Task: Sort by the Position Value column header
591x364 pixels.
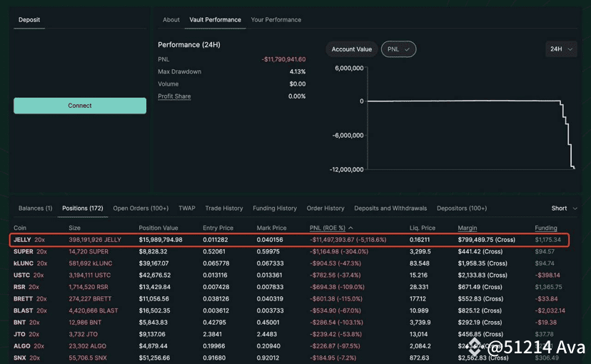Action: [160, 228]
